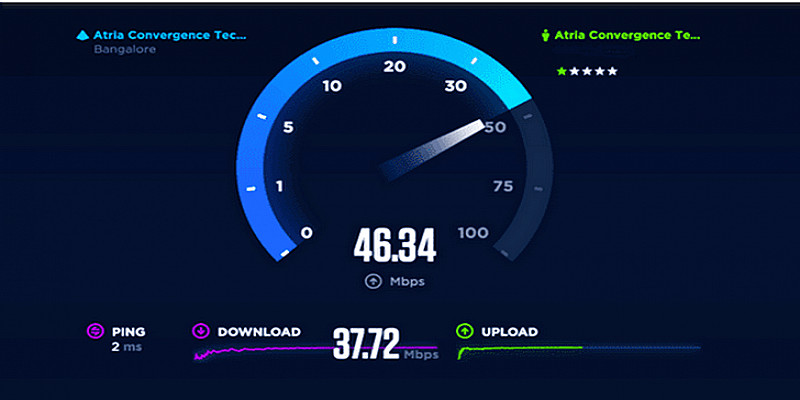Image resolution: width=800 pixels, height=400 pixels.
Task: Click the green ISP person icon
Action: pos(545,35)
